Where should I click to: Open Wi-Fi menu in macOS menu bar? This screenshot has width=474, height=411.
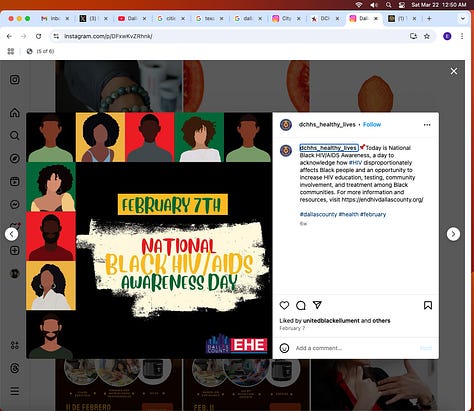359,5
